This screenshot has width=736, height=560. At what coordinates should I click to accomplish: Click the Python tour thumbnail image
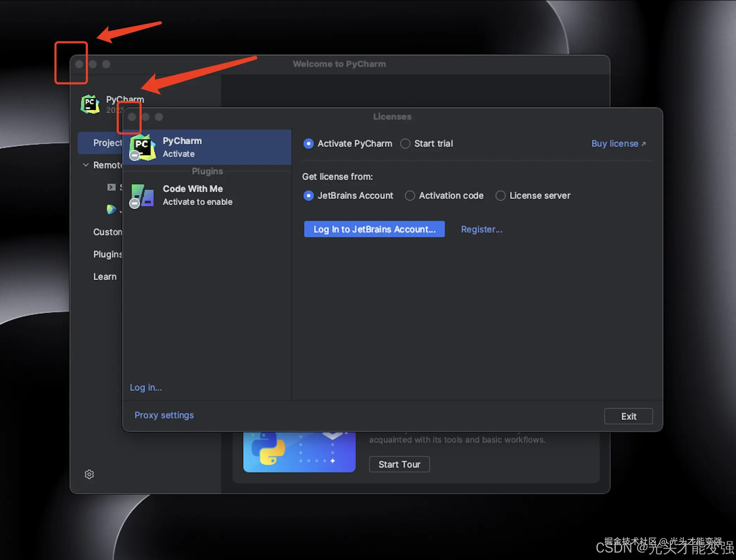coord(299,452)
